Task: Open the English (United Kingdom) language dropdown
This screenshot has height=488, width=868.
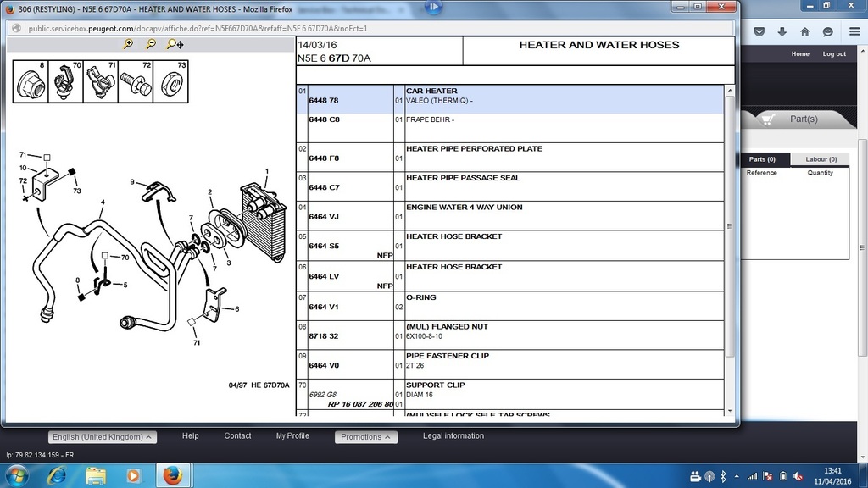Action: pyautogui.click(x=102, y=437)
